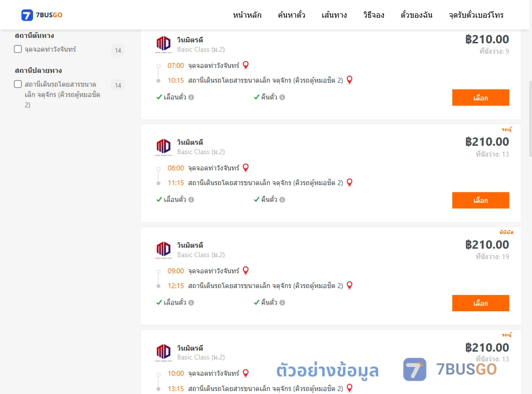Click วินมิตรดี operator logo on 08:00 trip

tap(163, 147)
